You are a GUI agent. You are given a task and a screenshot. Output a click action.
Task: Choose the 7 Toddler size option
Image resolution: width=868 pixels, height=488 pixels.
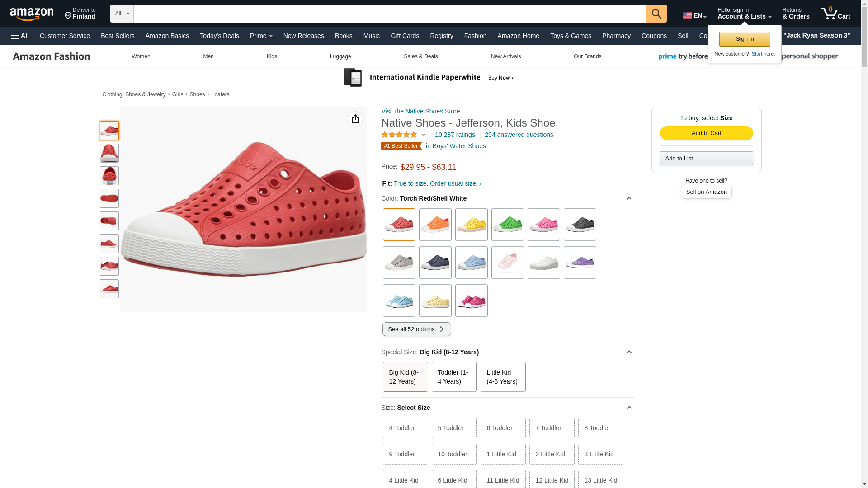[552, 428]
